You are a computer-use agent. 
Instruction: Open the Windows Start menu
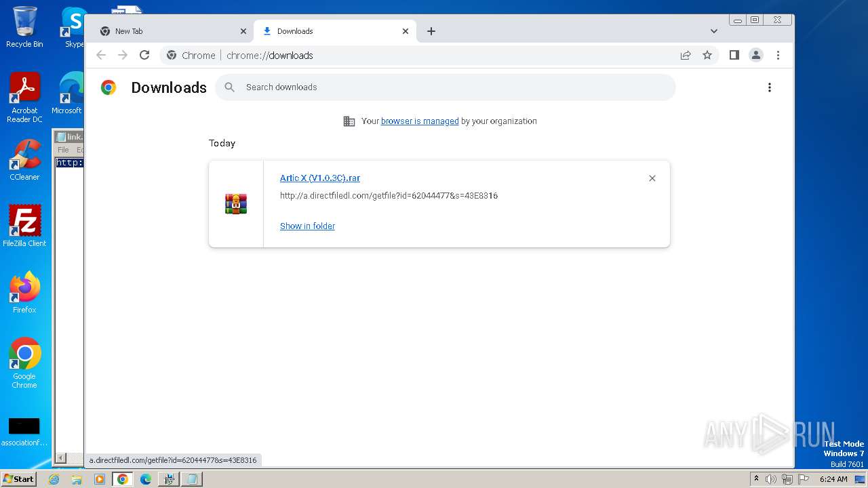point(18,479)
